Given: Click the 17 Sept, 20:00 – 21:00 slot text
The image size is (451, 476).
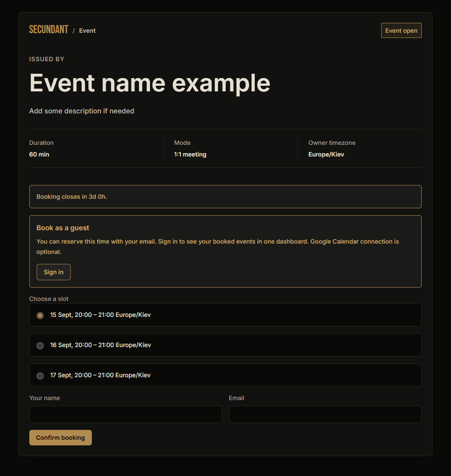Looking at the screenshot, I should (100, 375).
